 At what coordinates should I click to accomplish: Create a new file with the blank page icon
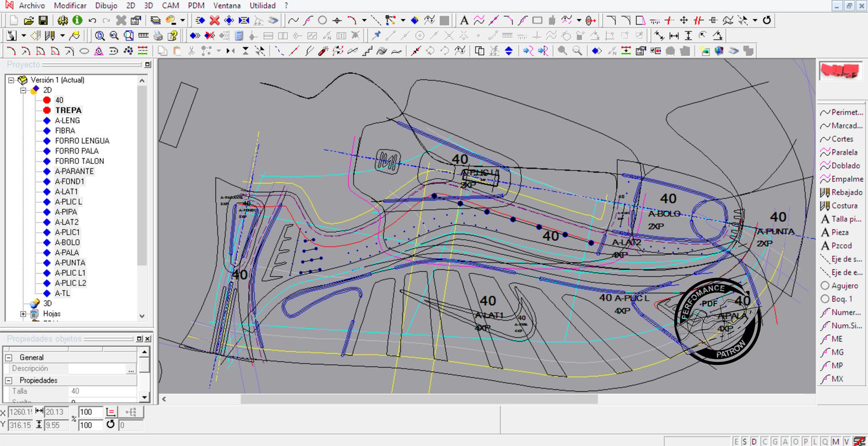point(14,20)
